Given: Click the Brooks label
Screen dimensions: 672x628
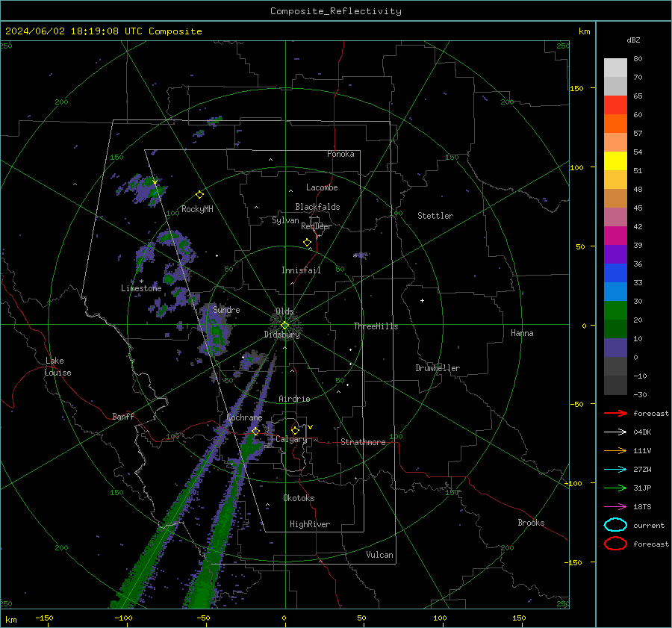Looking at the screenshot, I should (x=531, y=523).
